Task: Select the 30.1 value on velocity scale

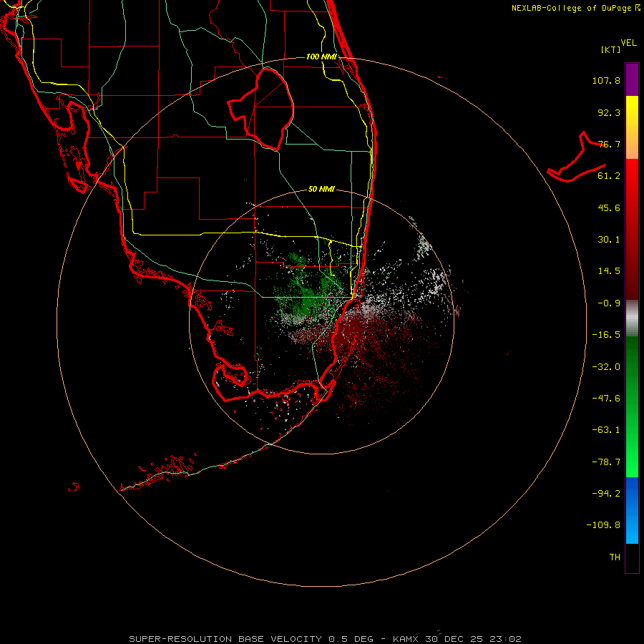Action: coord(609,240)
